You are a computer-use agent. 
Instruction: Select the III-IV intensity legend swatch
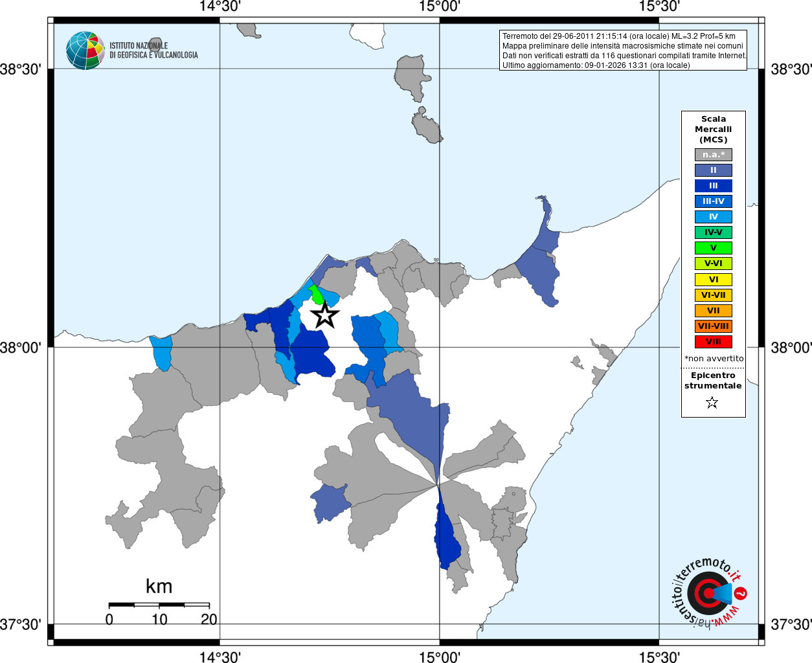[x=714, y=201]
